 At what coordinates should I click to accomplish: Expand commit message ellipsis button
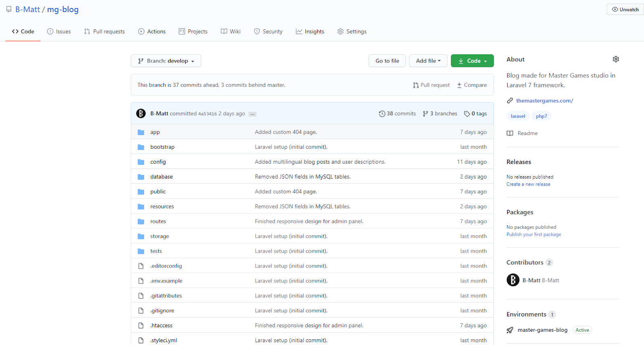tap(252, 114)
